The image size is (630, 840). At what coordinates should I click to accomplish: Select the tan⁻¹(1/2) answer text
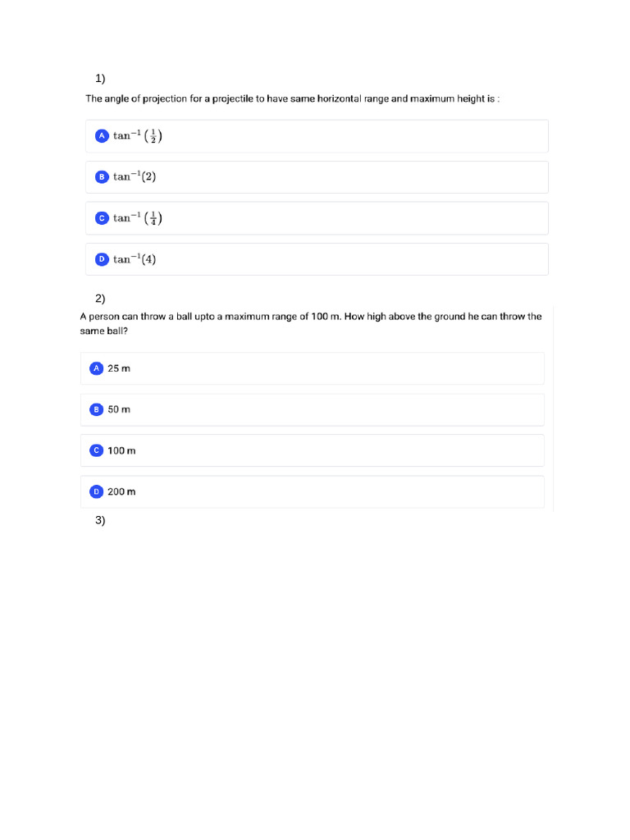[x=138, y=136]
